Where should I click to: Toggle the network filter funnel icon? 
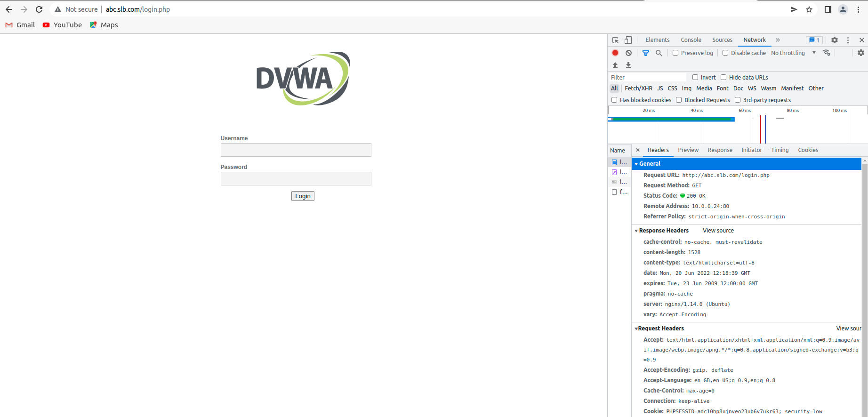click(x=646, y=53)
